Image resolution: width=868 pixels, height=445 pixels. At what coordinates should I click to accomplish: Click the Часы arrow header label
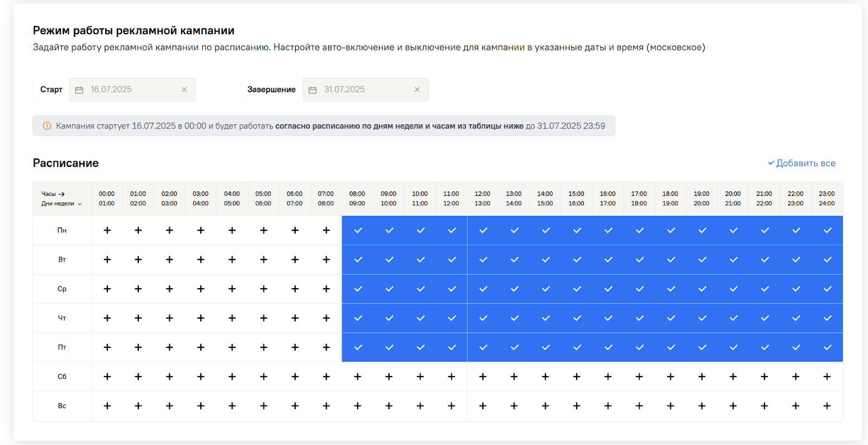click(x=53, y=194)
